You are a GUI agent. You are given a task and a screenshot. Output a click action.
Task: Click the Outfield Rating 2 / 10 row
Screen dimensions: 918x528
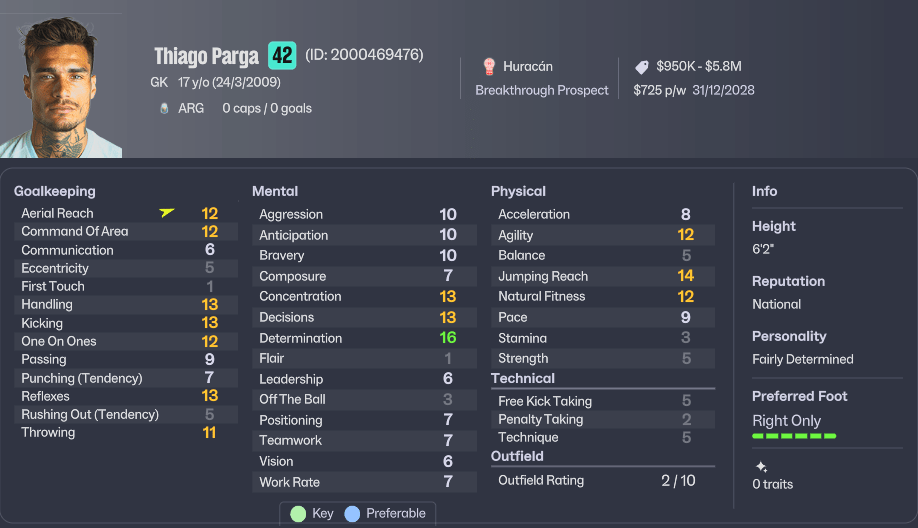pos(597,480)
